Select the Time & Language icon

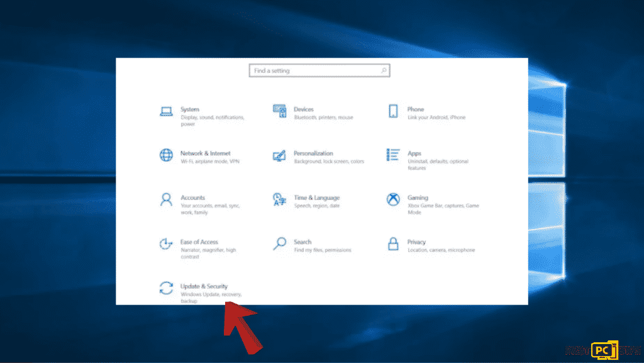point(280,199)
